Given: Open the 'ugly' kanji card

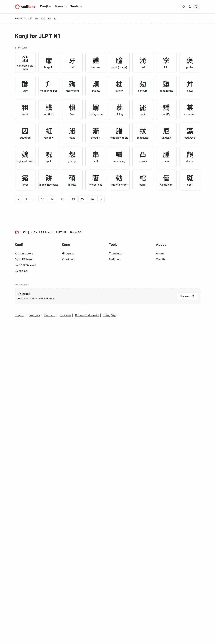Looking at the screenshot, I should click(x=25, y=86).
